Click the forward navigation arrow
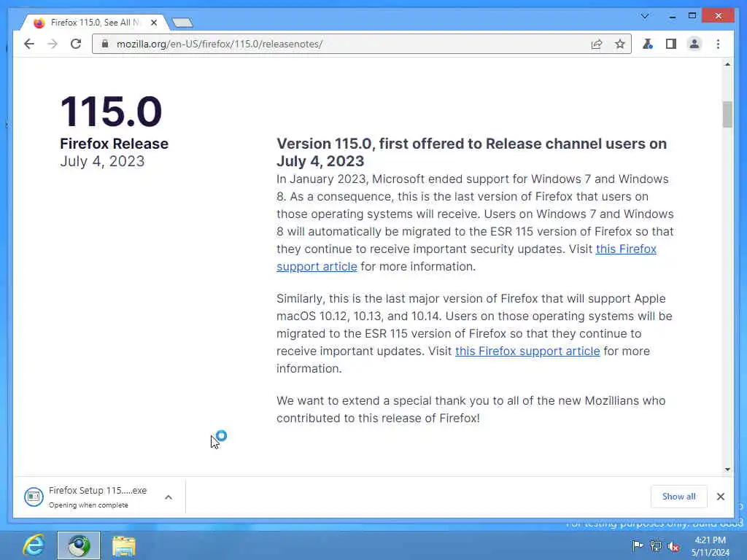This screenshot has width=747, height=560. tap(53, 44)
